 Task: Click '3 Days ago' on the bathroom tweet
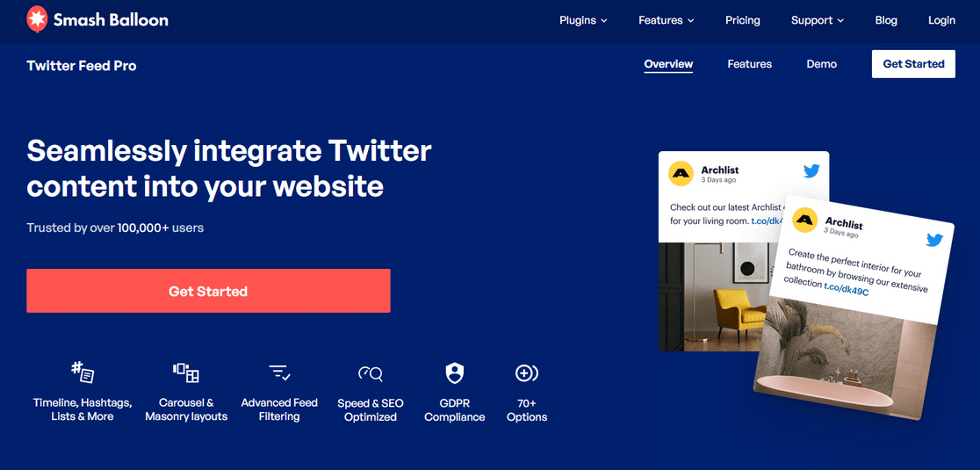pos(840,233)
